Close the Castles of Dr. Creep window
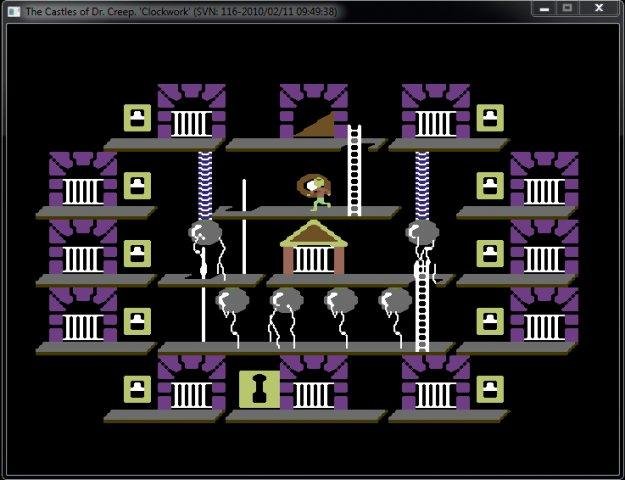Image resolution: width=625 pixels, height=480 pixels. pyautogui.click(x=600, y=8)
